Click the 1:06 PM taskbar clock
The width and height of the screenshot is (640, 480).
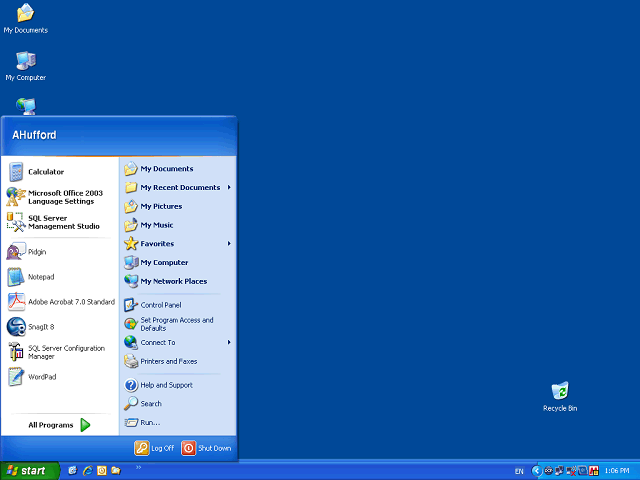point(617,471)
